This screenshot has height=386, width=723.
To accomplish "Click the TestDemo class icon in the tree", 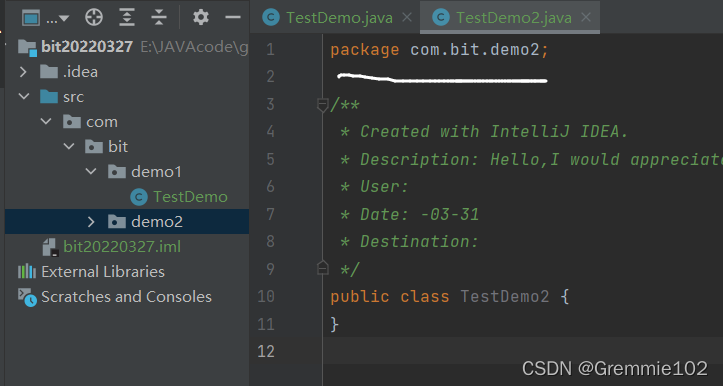I will pyautogui.click(x=139, y=197).
